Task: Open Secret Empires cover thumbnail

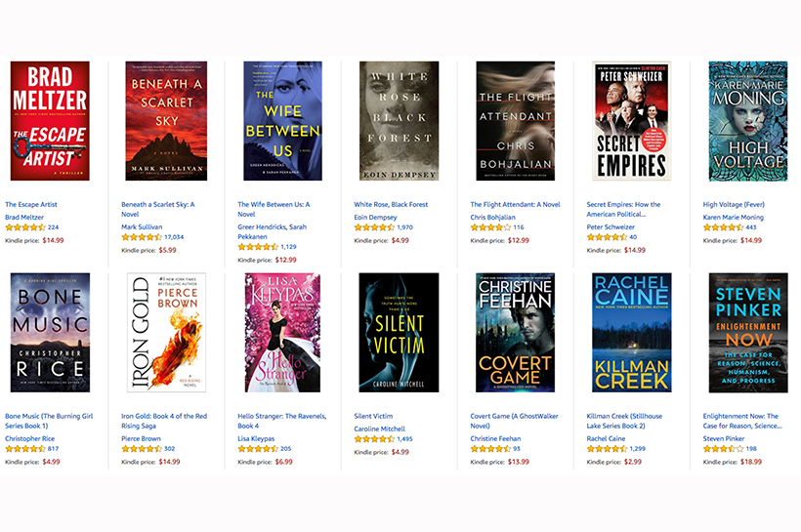Action: click(x=632, y=121)
